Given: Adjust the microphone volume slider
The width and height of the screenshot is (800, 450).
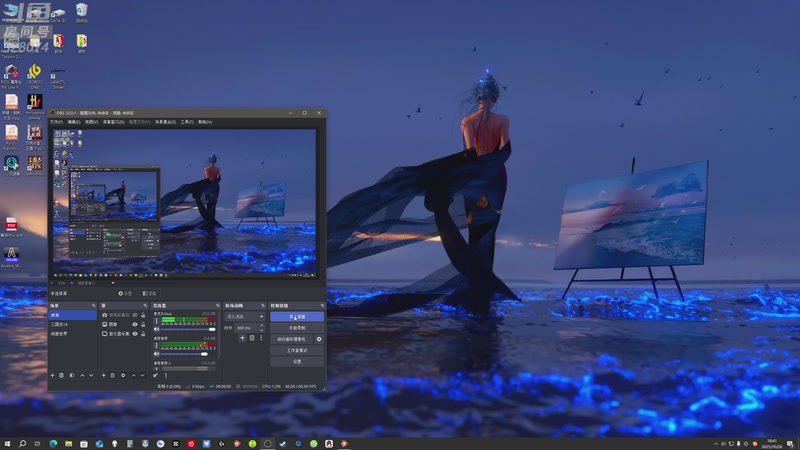Looking at the screenshot, I should 188,329.
